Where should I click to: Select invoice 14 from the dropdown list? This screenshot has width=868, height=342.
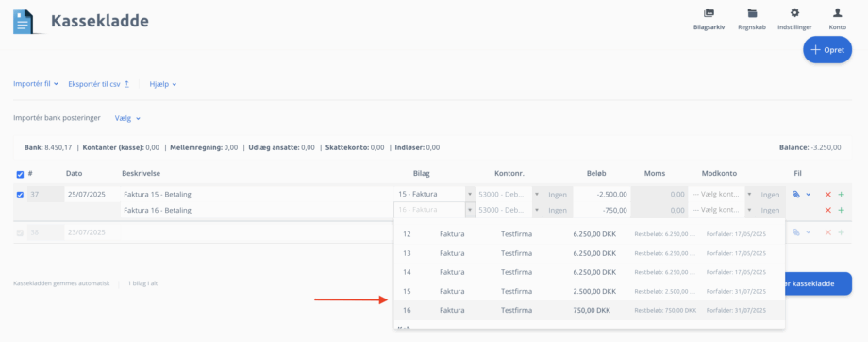pyautogui.click(x=589, y=272)
